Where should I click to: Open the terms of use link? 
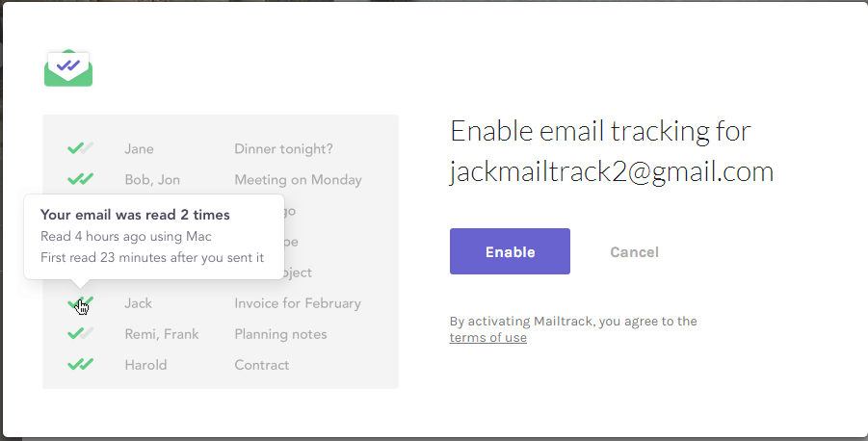[x=487, y=338]
